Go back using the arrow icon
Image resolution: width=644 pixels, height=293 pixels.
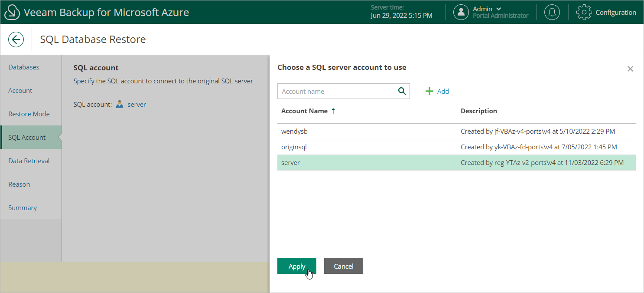(16, 40)
